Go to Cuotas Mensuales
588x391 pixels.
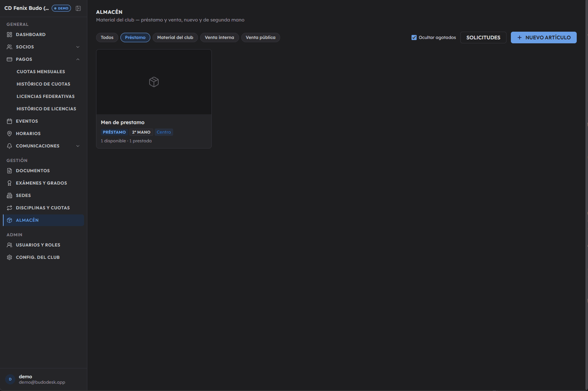tap(41, 72)
